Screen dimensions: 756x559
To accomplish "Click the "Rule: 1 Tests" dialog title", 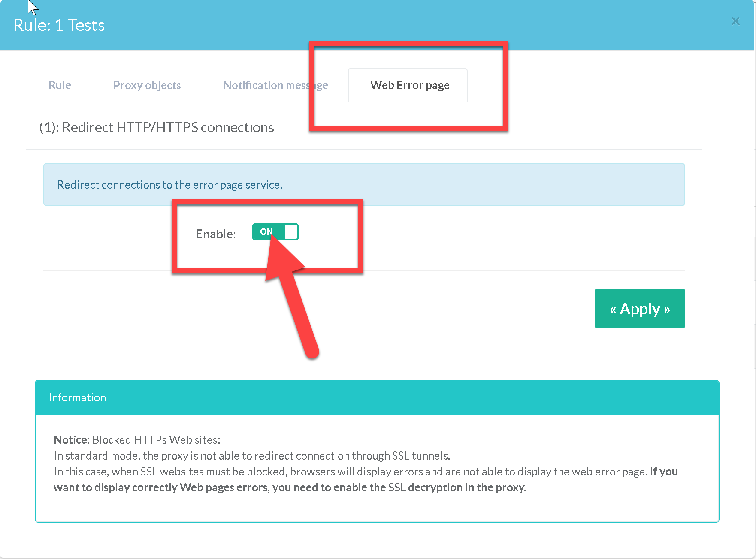I will (x=59, y=25).
